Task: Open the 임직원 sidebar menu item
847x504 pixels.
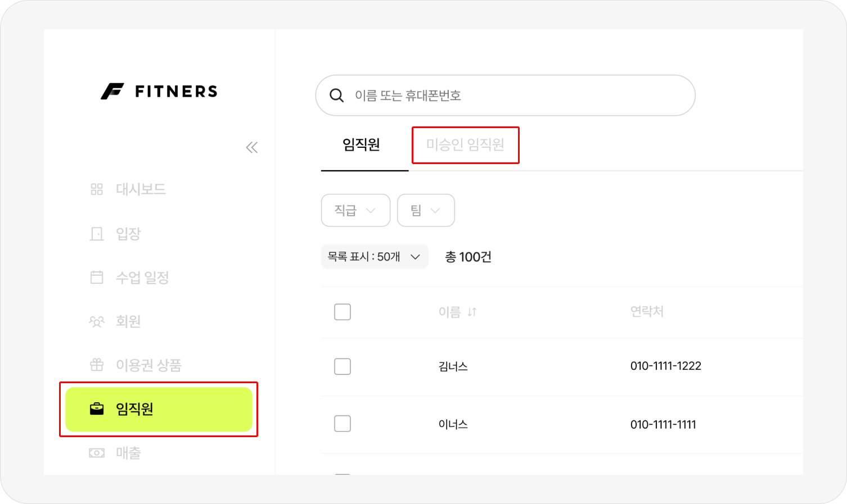Action: [159, 409]
